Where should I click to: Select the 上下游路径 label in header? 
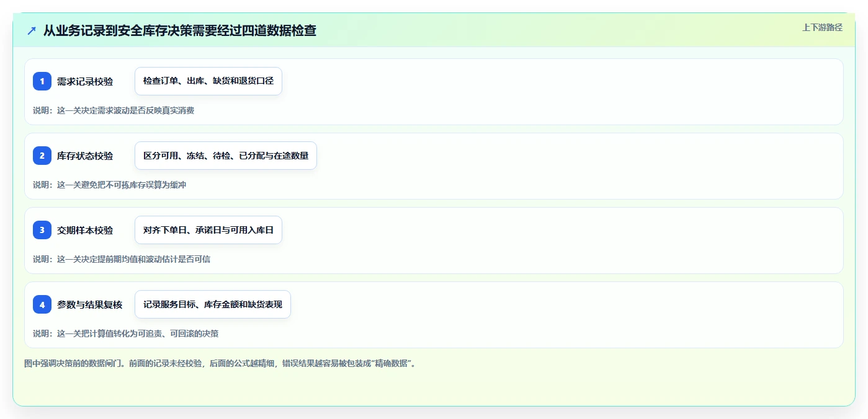822,27
